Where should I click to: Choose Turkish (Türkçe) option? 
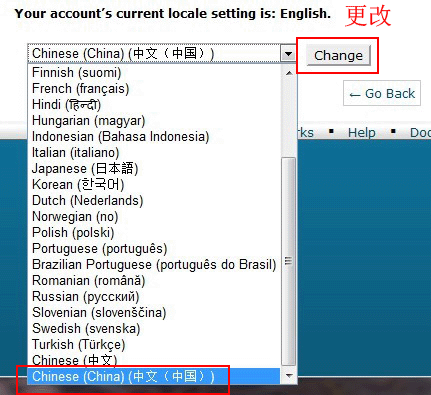coord(154,344)
